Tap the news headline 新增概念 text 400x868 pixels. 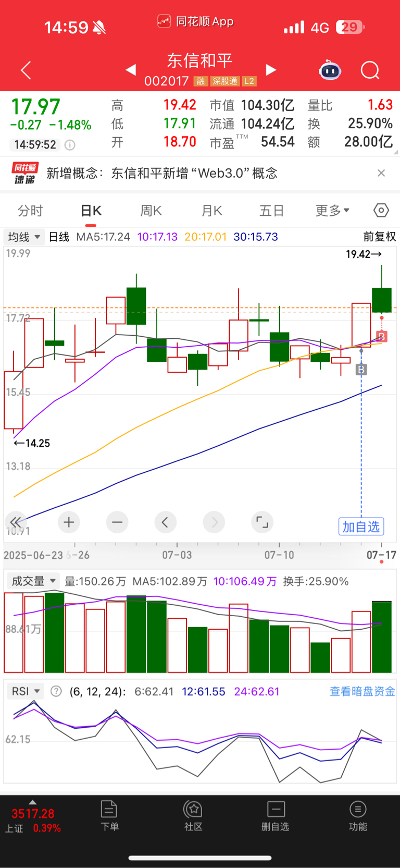[162, 173]
